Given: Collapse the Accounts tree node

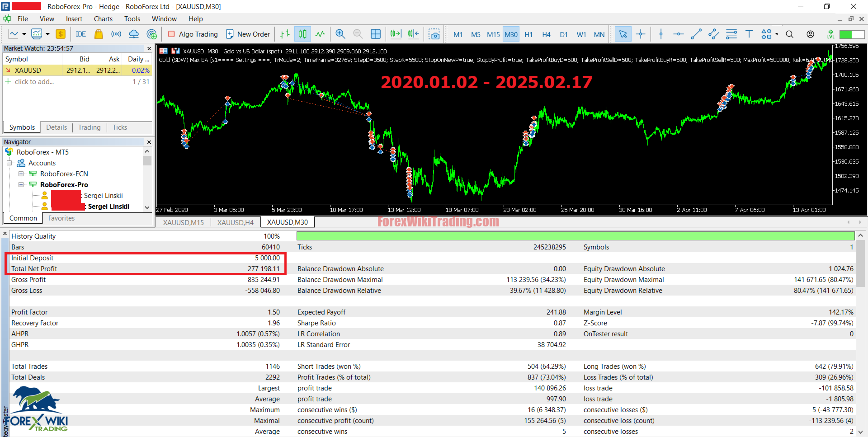Looking at the screenshot, I should tap(9, 163).
